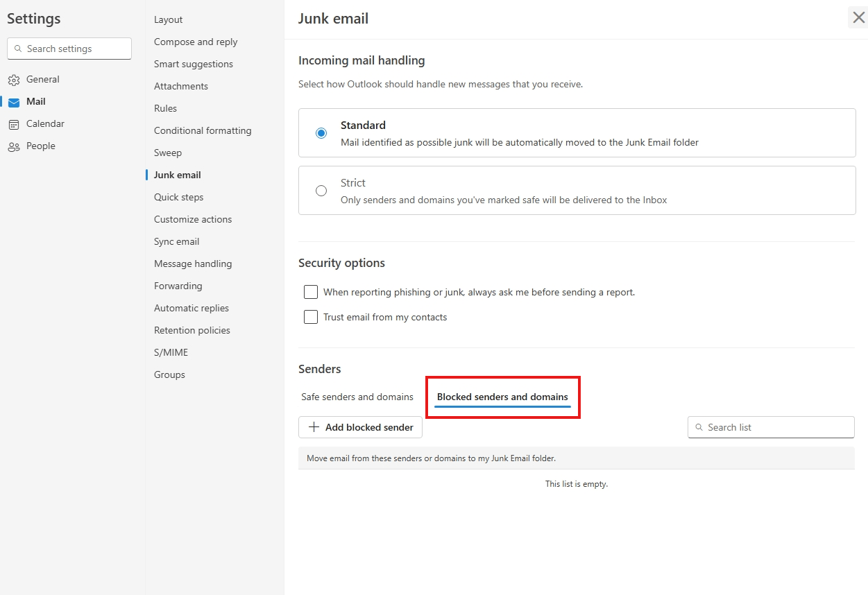Click the 'This list is empty.' text

(577, 484)
